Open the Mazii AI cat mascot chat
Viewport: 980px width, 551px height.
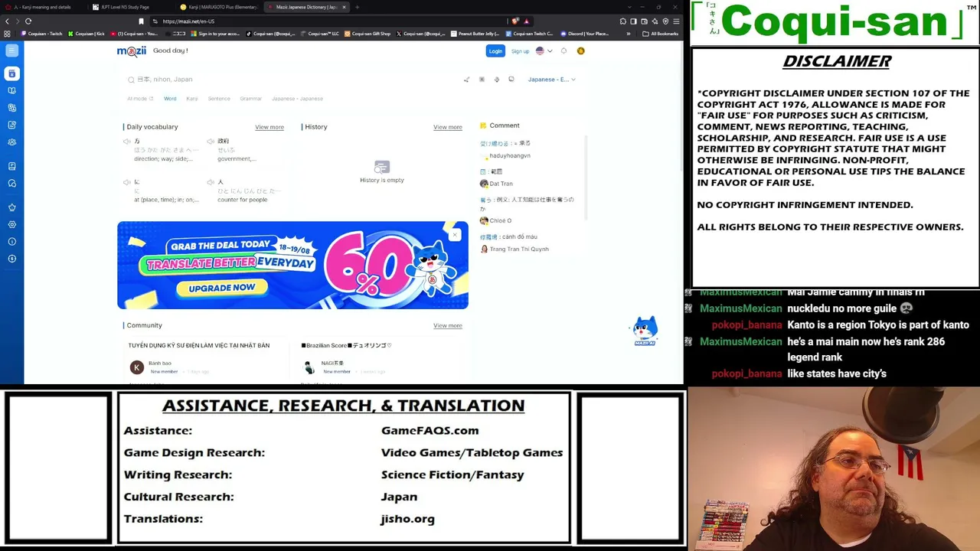[x=645, y=331]
